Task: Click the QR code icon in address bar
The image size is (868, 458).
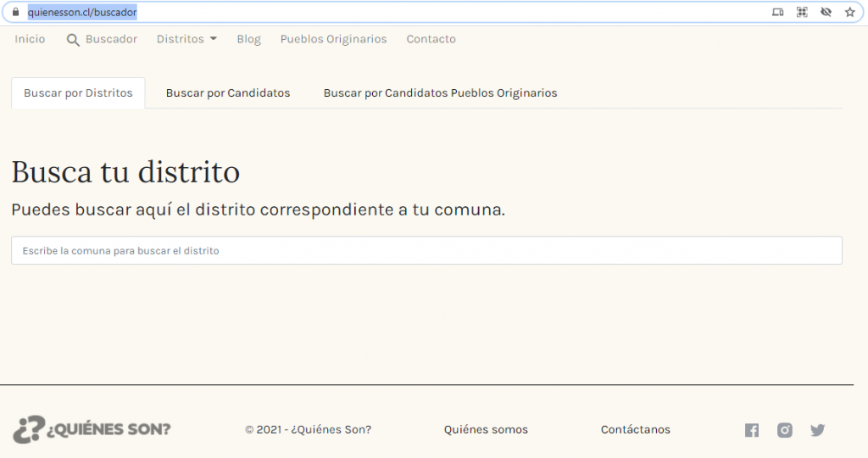Action: coord(802,13)
